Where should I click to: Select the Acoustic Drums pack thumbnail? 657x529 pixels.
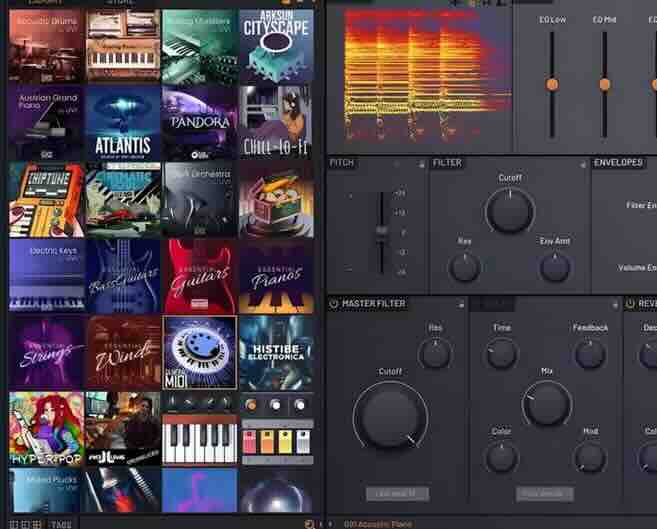click(x=46, y=45)
